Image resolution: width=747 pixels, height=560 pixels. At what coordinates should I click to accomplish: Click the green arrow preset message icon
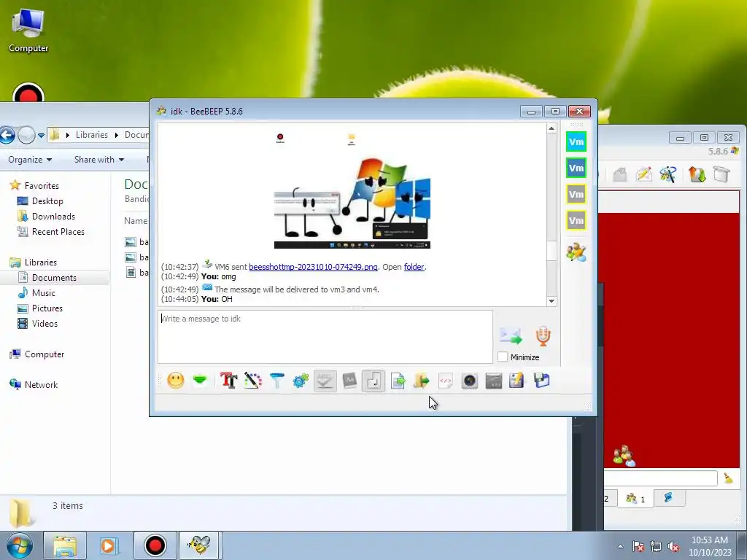pos(200,380)
